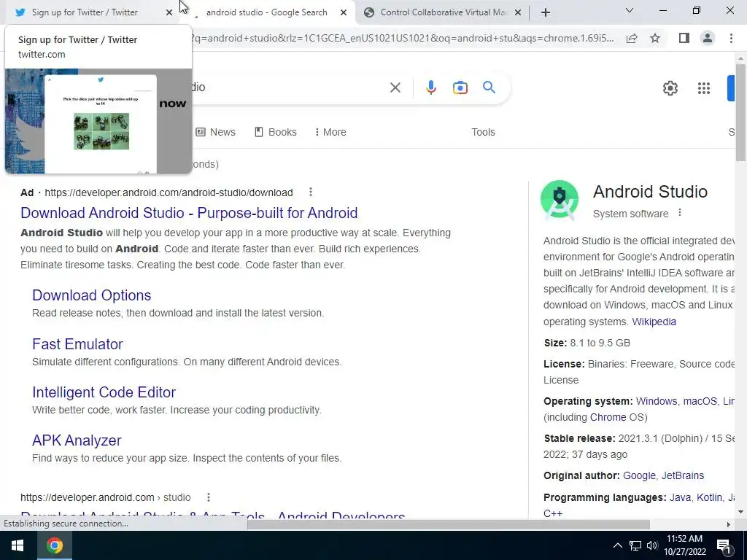Image resolution: width=747 pixels, height=560 pixels.
Task: Open the network status tray icon
Action: (x=635, y=545)
